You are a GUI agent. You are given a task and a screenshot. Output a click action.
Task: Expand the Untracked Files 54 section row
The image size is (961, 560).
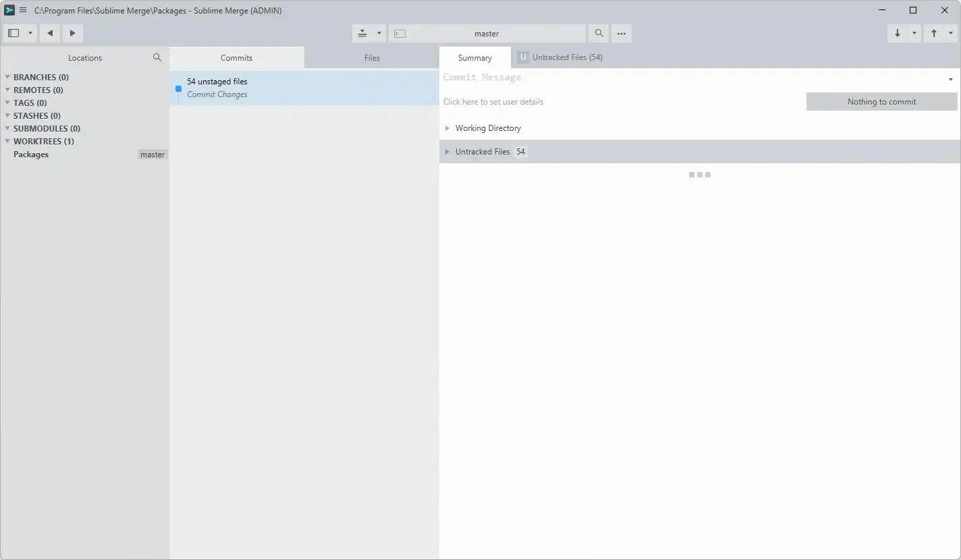tap(700, 152)
